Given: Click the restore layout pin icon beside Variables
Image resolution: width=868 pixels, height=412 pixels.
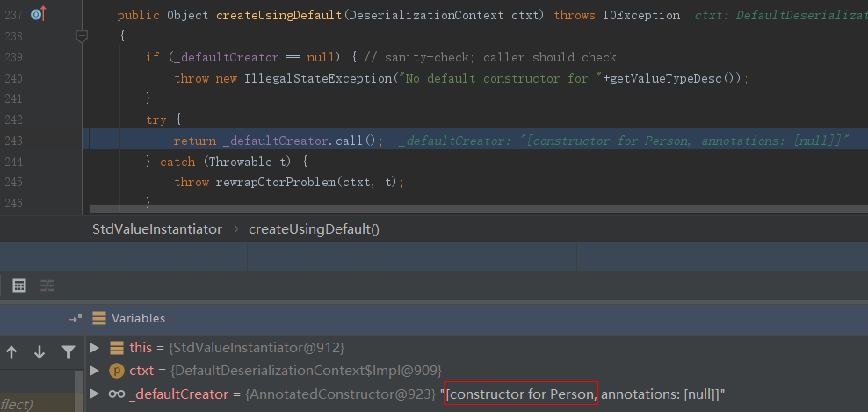Looking at the screenshot, I should tap(75, 318).
